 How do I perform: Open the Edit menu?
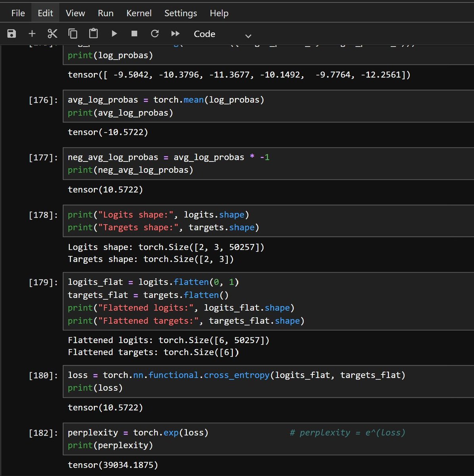pos(45,13)
